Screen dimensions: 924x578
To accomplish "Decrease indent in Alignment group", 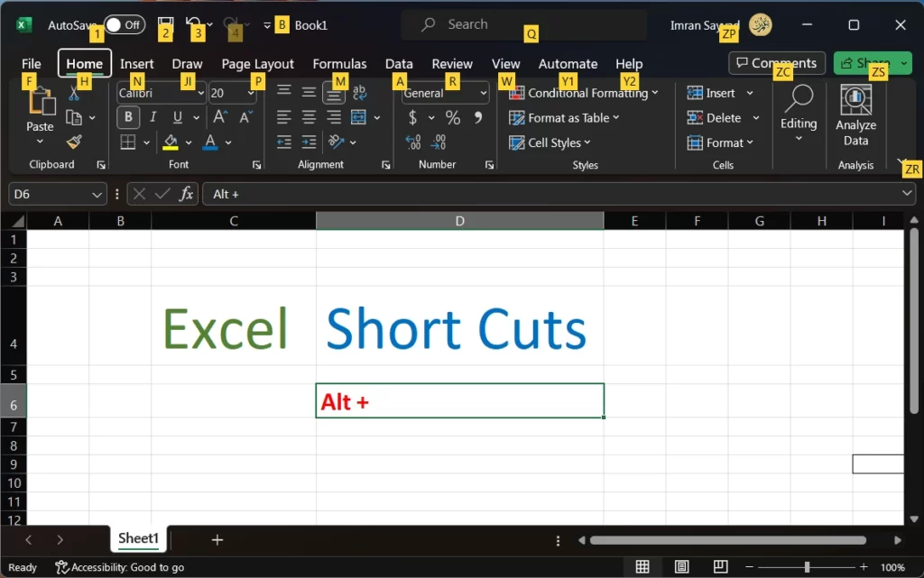I will [x=284, y=142].
